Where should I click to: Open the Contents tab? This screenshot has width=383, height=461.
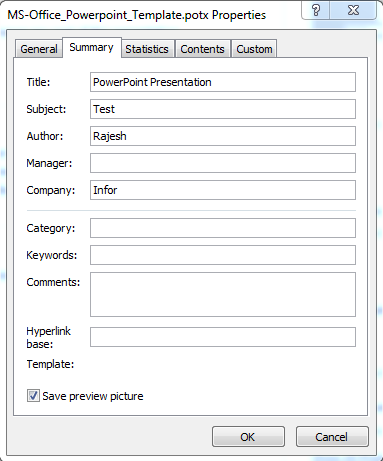point(202,49)
